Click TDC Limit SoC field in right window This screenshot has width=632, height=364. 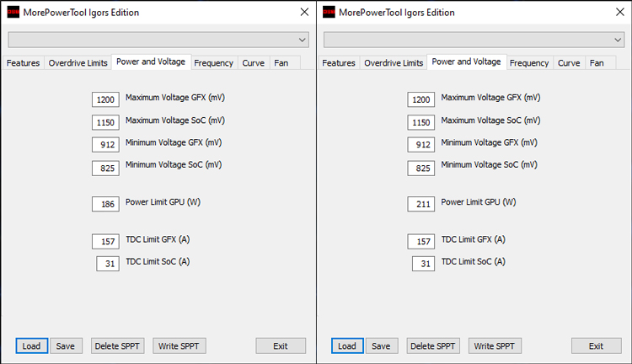point(423,264)
